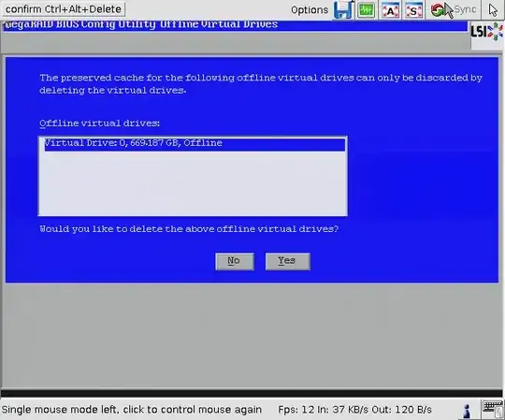
Task: Click the No button
Action: click(235, 261)
